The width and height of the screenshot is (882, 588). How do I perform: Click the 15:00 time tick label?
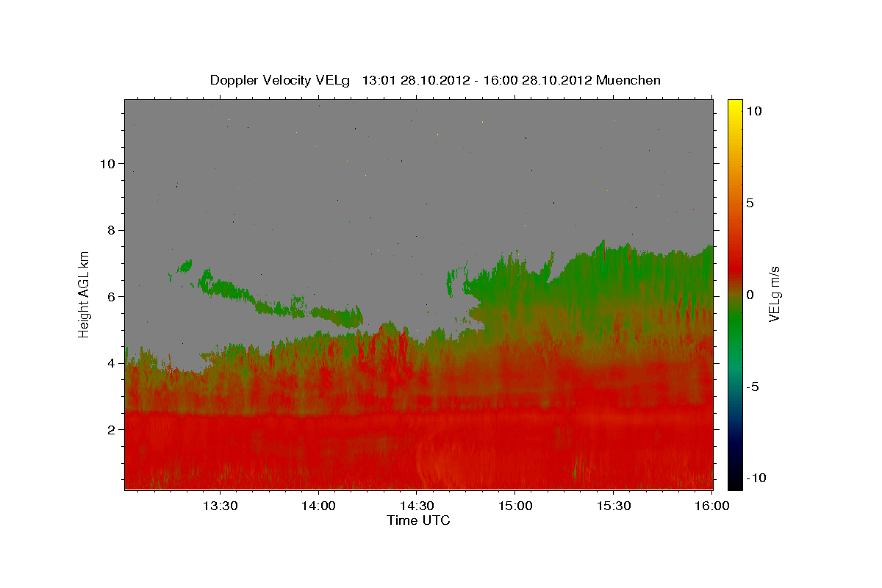514,506
